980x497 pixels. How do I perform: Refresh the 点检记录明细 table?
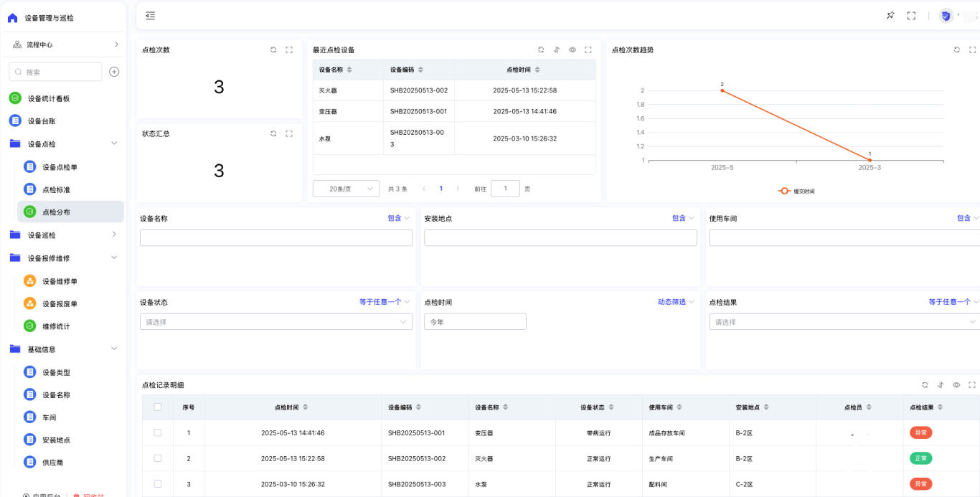pos(925,385)
